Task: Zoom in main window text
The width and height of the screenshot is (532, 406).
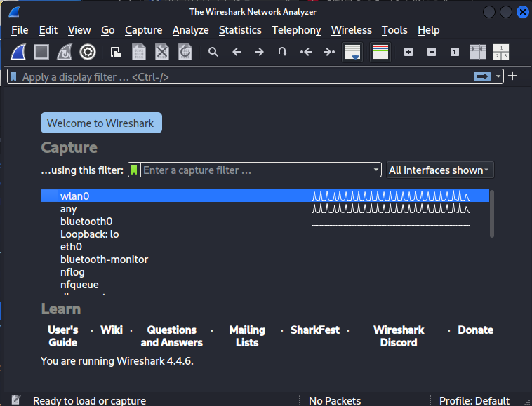Action: (x=408, y=52)
